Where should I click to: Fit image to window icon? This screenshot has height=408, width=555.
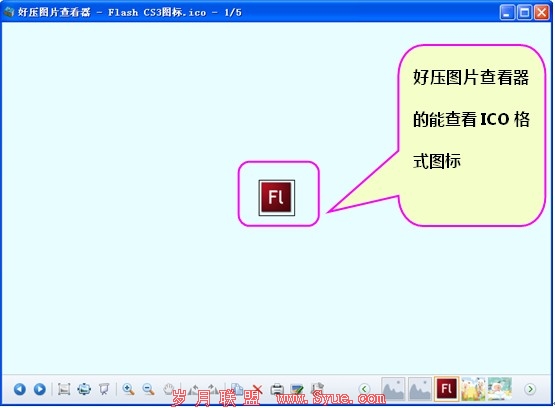(x=84, y=389)
